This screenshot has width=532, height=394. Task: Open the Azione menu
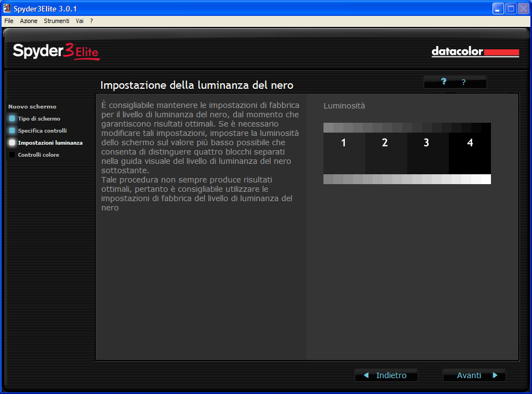(x=28, y=21)
